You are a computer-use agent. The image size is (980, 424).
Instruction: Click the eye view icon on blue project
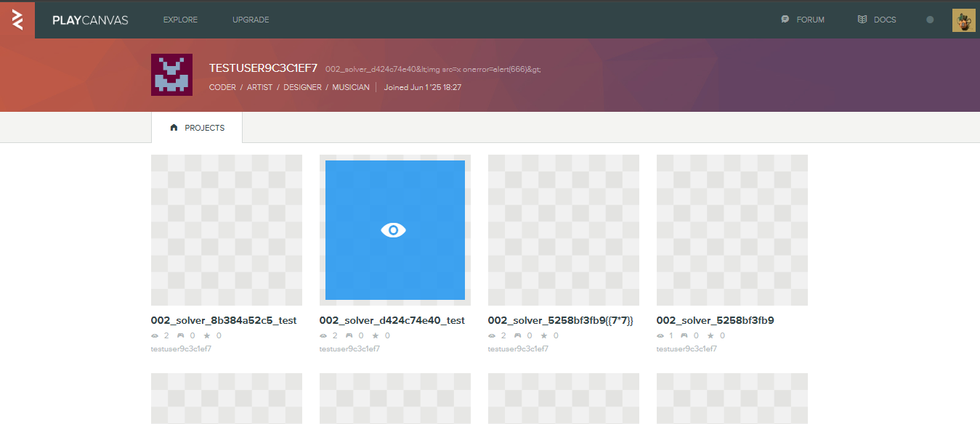394,230
